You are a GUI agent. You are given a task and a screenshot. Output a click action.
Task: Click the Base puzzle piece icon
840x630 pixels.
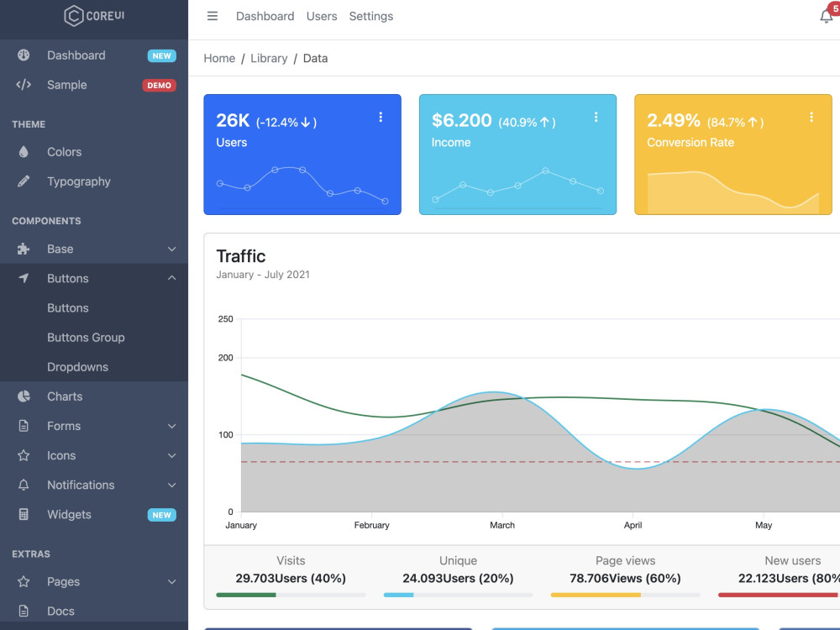[x=24, y=249]
